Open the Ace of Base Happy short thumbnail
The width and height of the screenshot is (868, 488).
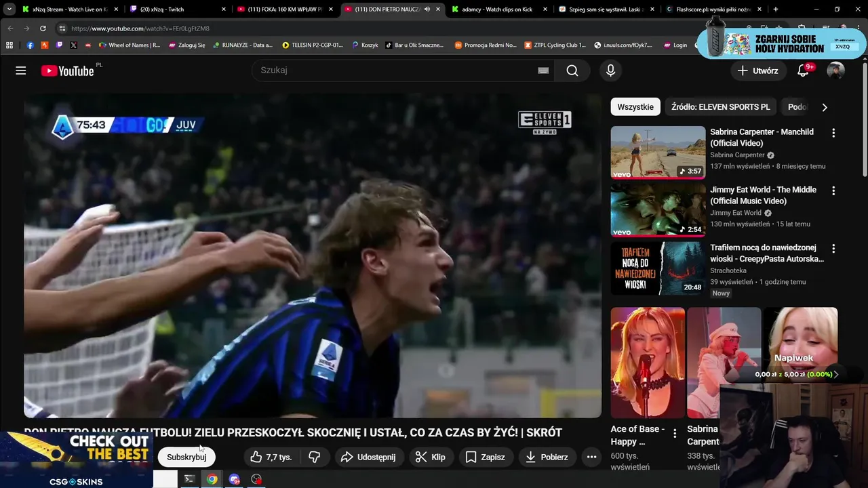648,363
